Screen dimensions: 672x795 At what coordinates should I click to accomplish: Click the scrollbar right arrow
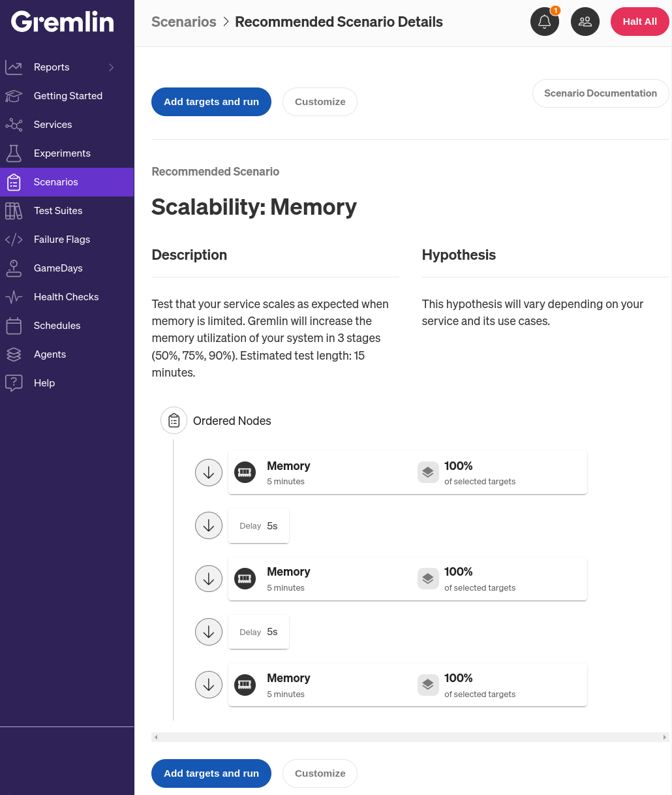pyautogui.click(x=665, y=737)
